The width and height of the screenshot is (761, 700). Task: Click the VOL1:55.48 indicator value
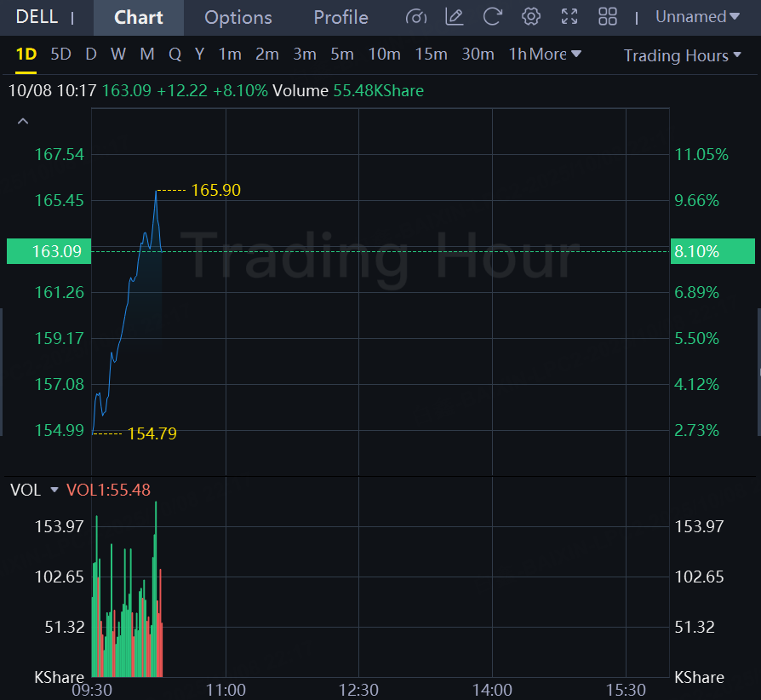(108, 490)
